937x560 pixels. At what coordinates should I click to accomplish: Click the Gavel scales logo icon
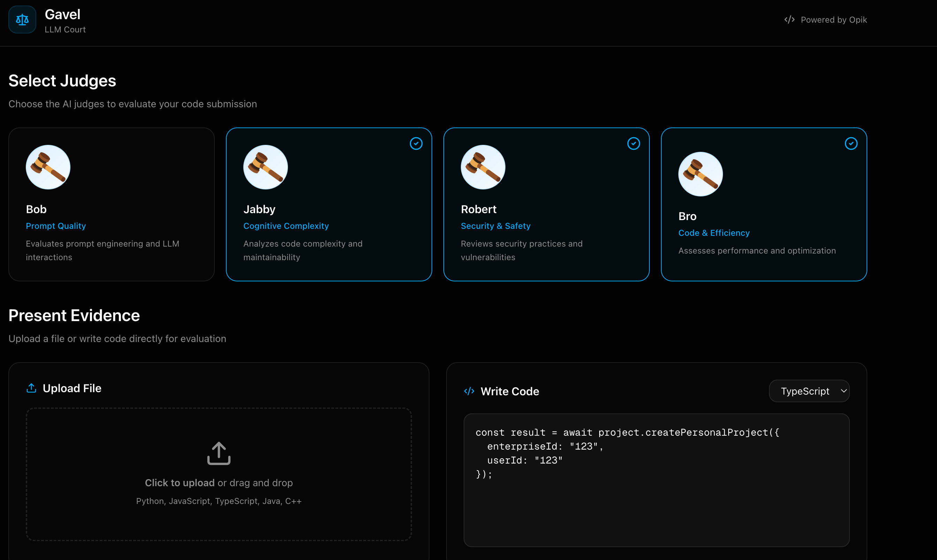tap(22, 20)
